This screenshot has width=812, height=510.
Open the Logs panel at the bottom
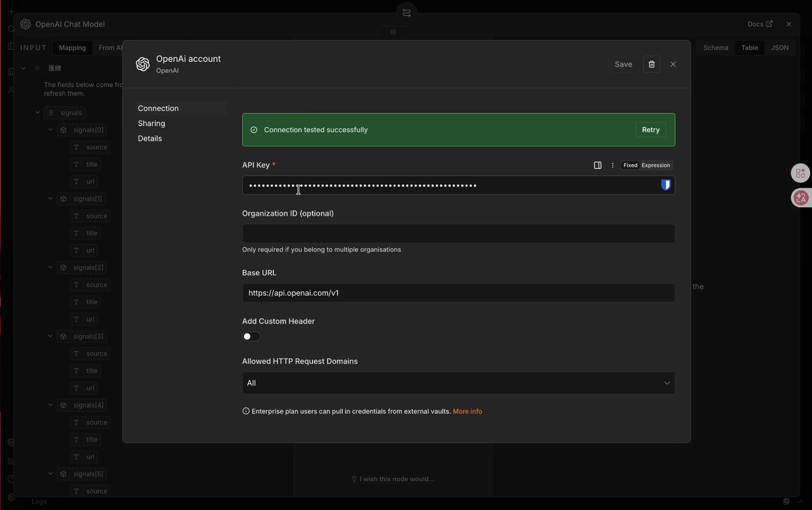(x=39, y=501)
